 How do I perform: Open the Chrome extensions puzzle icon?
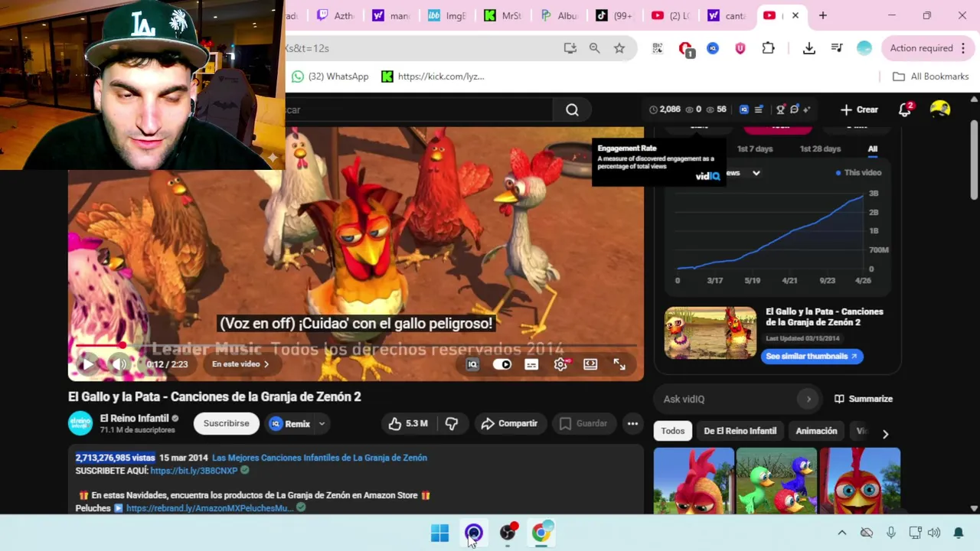768,48
